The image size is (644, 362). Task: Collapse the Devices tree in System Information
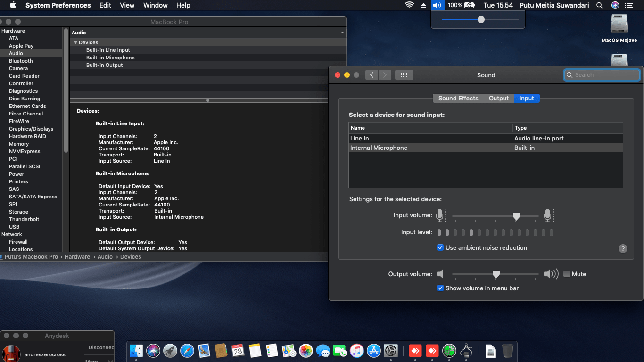75,42
